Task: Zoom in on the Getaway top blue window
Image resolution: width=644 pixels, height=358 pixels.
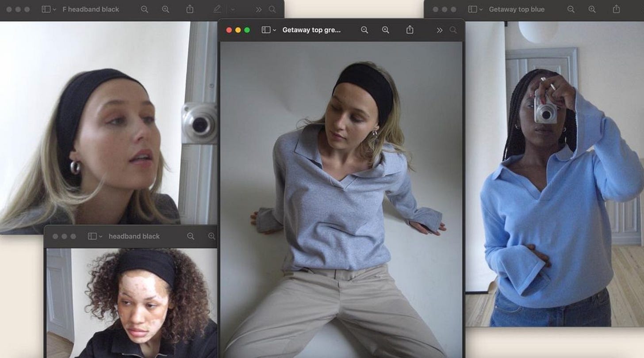Action: 592,9
